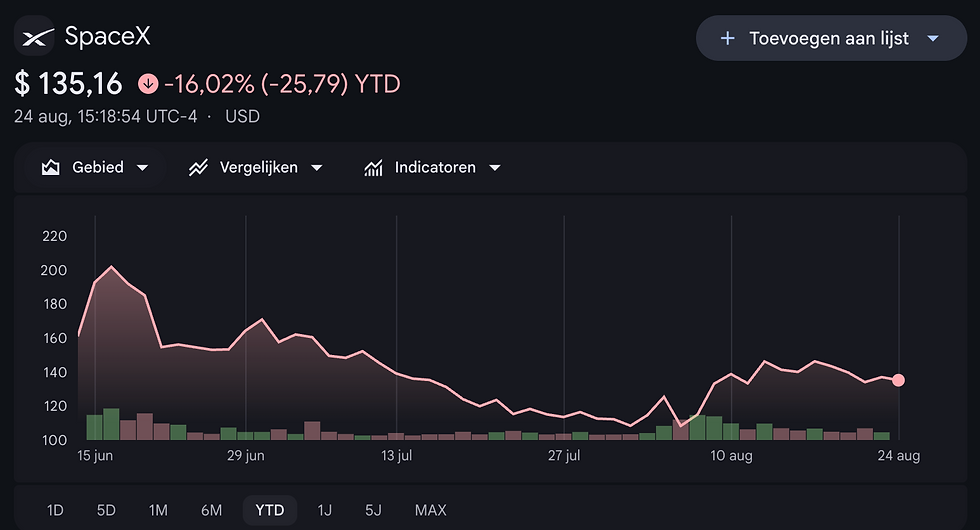Click the Indicatoren chart icon

pyautogui.click(x=373, y=168)
